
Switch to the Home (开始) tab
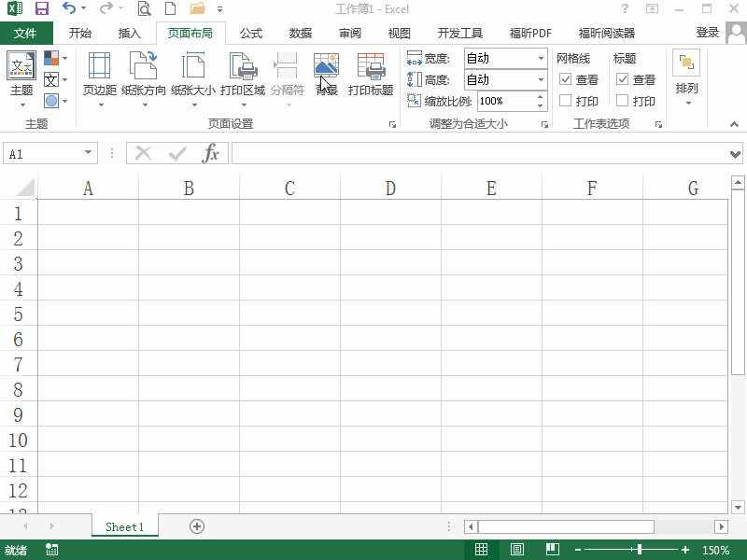tap(80, 33)
